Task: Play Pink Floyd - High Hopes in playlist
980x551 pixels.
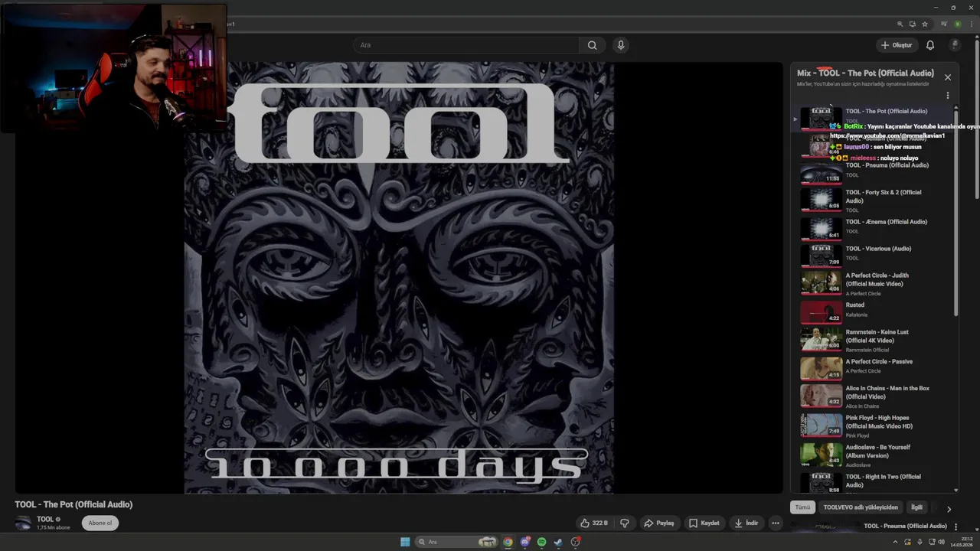Action: [x=873, y=425]
